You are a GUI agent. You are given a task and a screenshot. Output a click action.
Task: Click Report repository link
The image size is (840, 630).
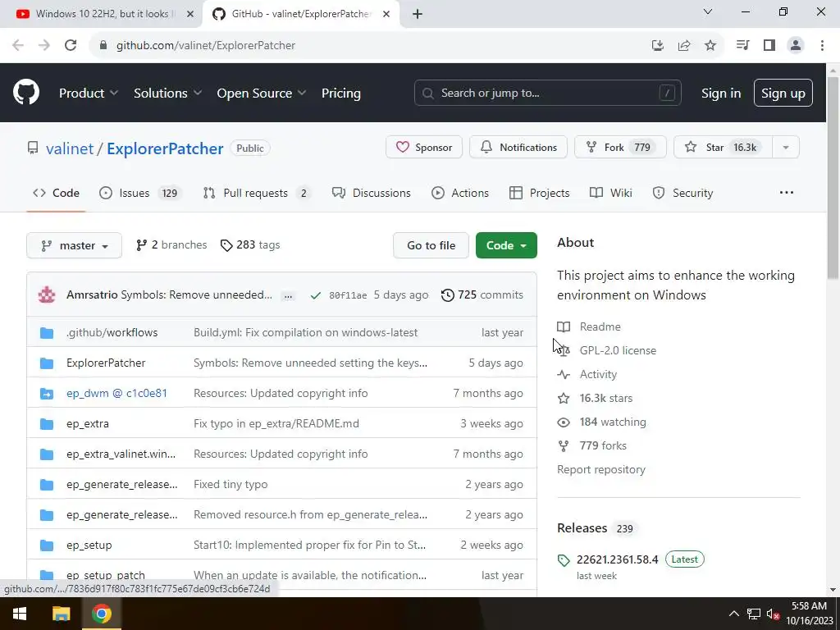pyautogui.click(x=601, y=470)
